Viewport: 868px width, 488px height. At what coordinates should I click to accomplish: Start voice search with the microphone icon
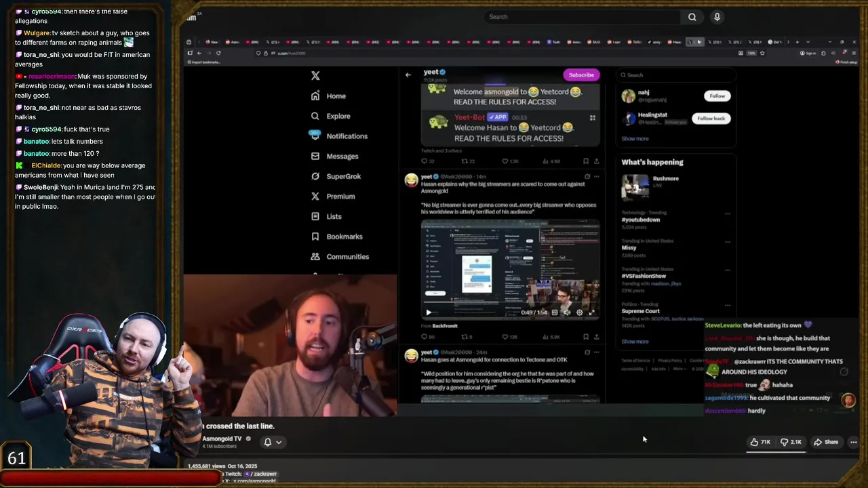point(717,17)
